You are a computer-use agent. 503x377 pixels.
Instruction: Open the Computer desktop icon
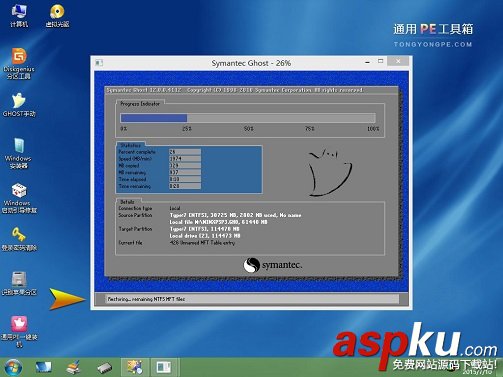click(x=19, y=16)
